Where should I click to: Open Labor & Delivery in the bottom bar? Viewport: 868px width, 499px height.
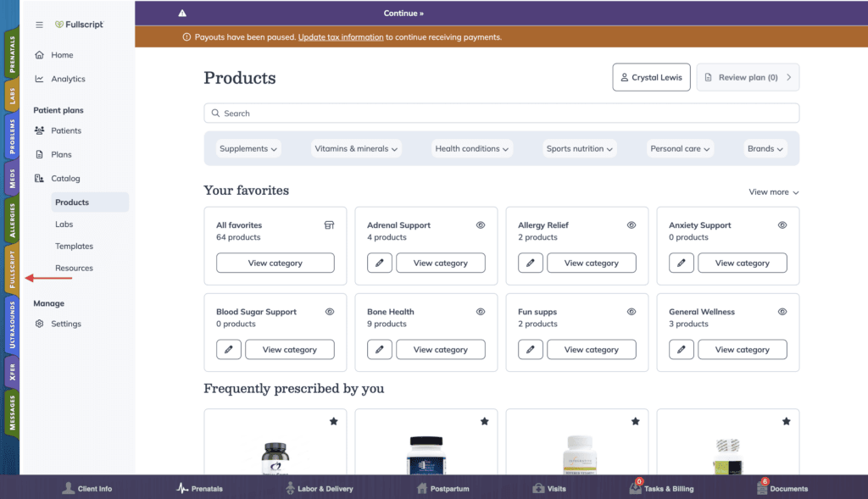(319, 489)
